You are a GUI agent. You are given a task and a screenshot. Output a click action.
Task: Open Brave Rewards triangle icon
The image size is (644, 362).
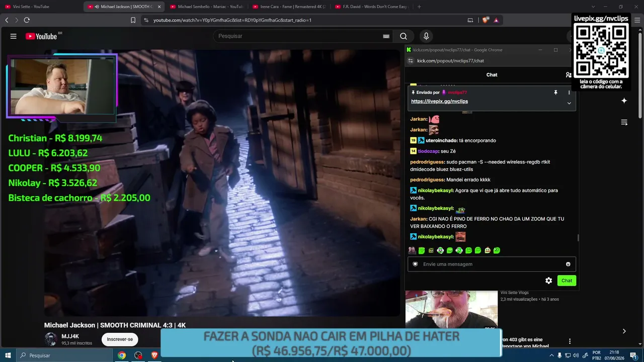(496, 20)
